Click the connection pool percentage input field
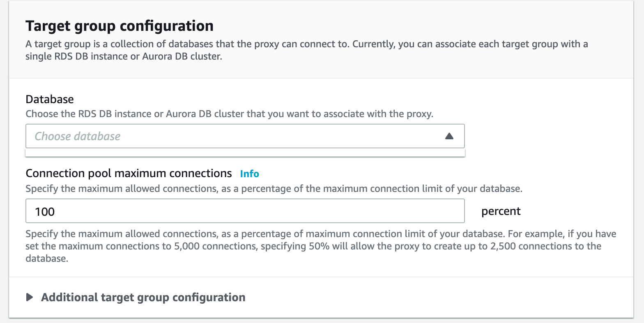 tap(245, 211)
